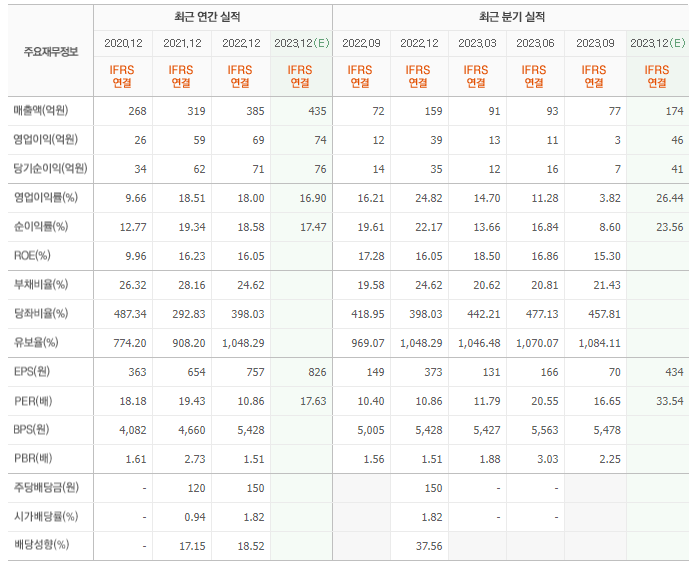
Task: Click the EPS(원) row label
Action: click(x=32, y=371)
